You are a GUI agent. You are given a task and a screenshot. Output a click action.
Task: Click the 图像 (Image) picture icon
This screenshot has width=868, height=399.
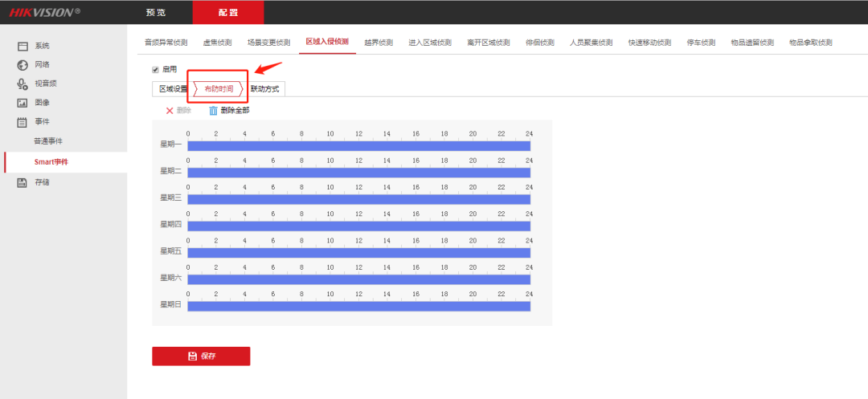coord(23,103)
